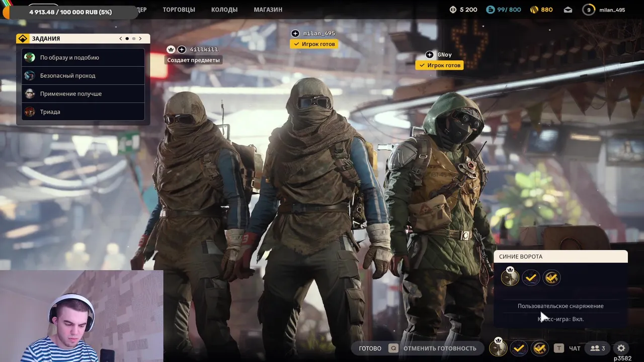Click the 880 coins value
Viewport: 644px width, 362px height.
[547, 10]
